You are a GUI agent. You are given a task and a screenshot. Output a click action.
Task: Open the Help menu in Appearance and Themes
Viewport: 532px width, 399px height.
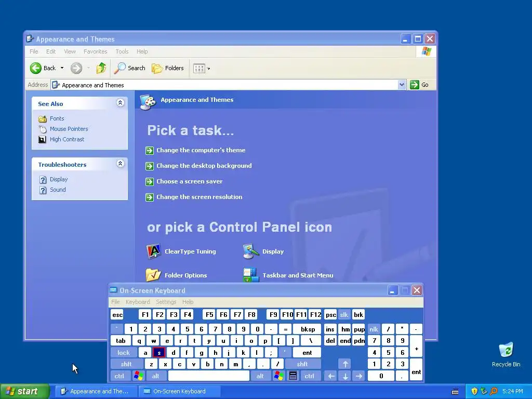pyautogui.click(x=142, y=51)
